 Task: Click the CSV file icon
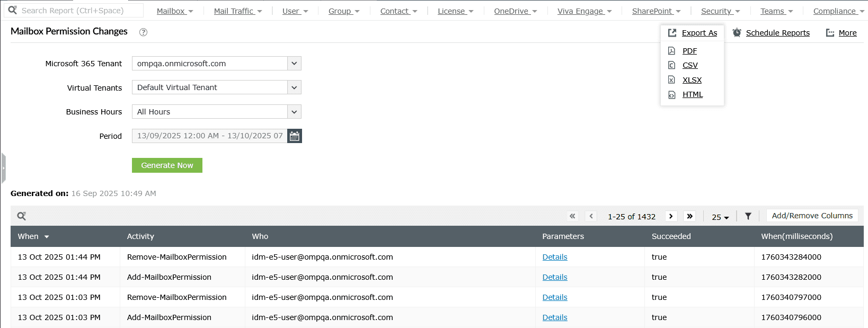click(671, 65)
